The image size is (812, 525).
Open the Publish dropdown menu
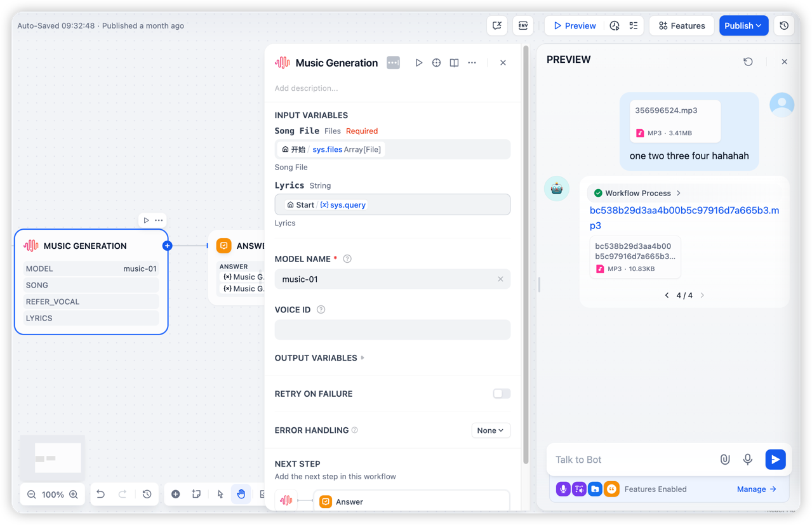743,26
